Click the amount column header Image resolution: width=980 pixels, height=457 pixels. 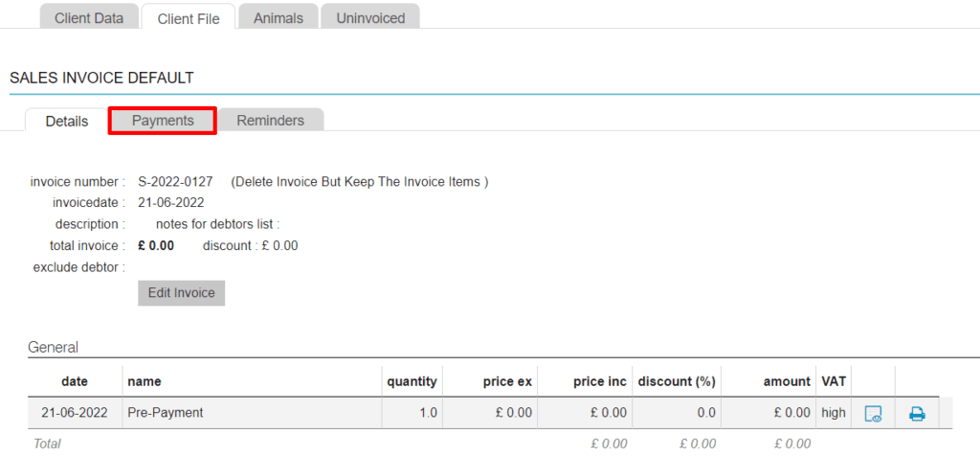click(x=787, y=381)
